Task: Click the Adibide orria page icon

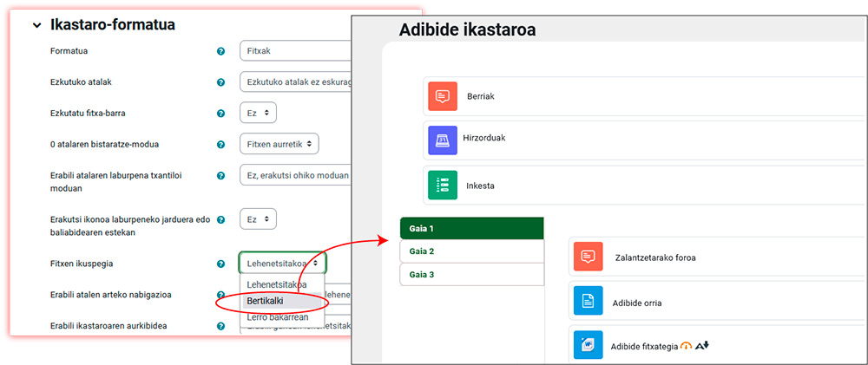Action: [x=588, y=302]
